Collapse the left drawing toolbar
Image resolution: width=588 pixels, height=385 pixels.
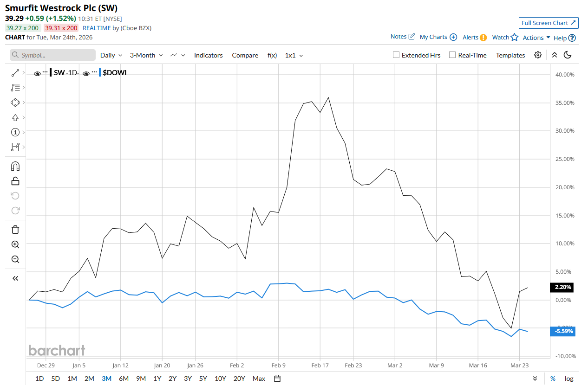pyautogui.click(x=15, y=278)
